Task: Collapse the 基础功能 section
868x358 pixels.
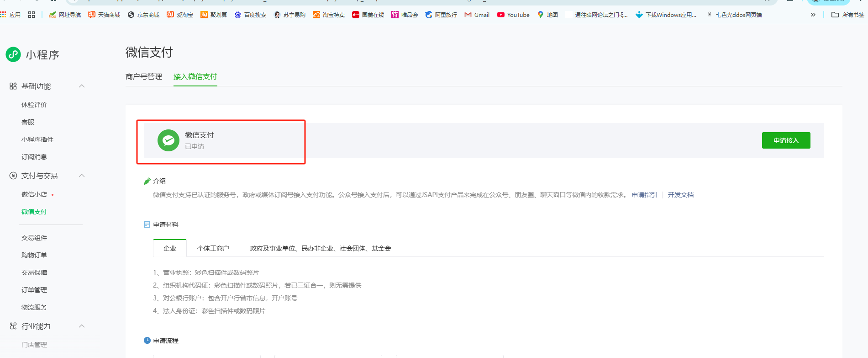Action: pyautogui.click(x=82, y=86)
